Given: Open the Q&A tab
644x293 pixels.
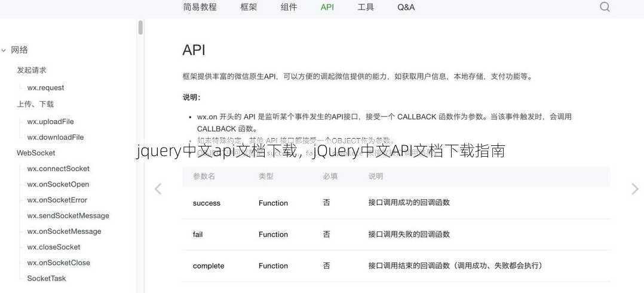Looking at the screenshot, I should tap(406, 7).
